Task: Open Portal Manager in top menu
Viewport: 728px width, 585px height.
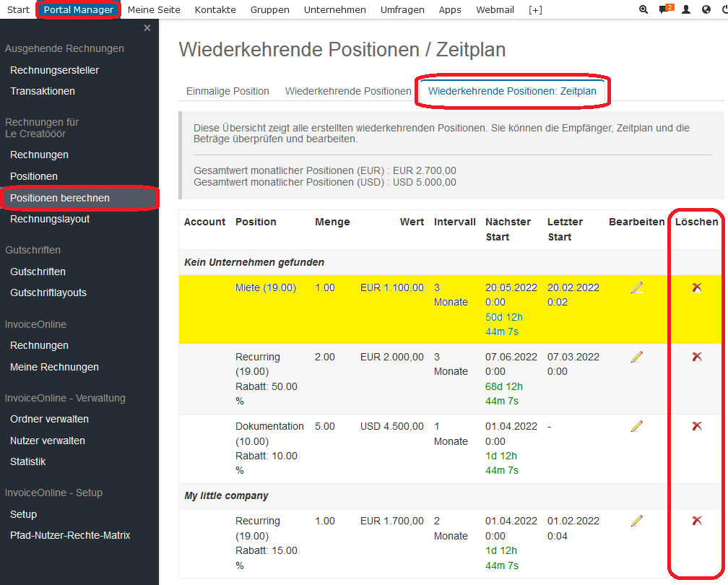Action: (78, 9)
